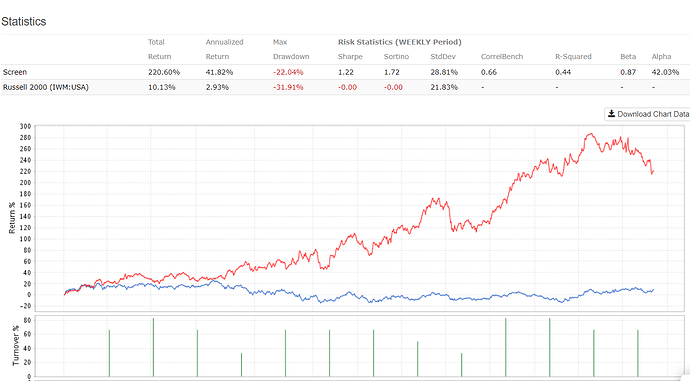Click the Return % axis label
This screenshot has width=690, height=381.
[12, 218]
